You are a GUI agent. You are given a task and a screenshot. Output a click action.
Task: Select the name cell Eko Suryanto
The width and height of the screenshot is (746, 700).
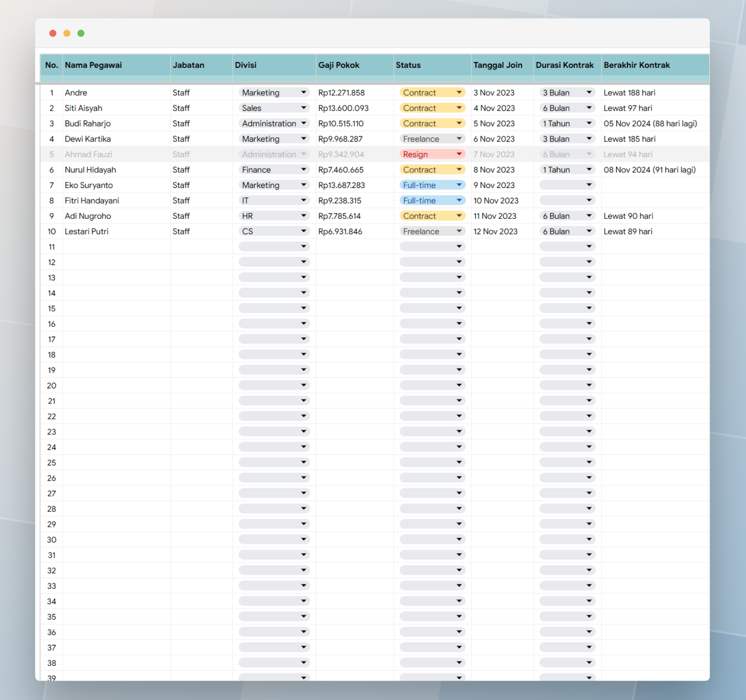(116, 185)
